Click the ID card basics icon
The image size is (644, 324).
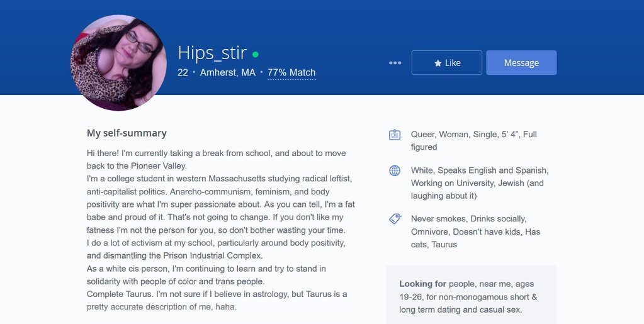[x=395, y=135]
